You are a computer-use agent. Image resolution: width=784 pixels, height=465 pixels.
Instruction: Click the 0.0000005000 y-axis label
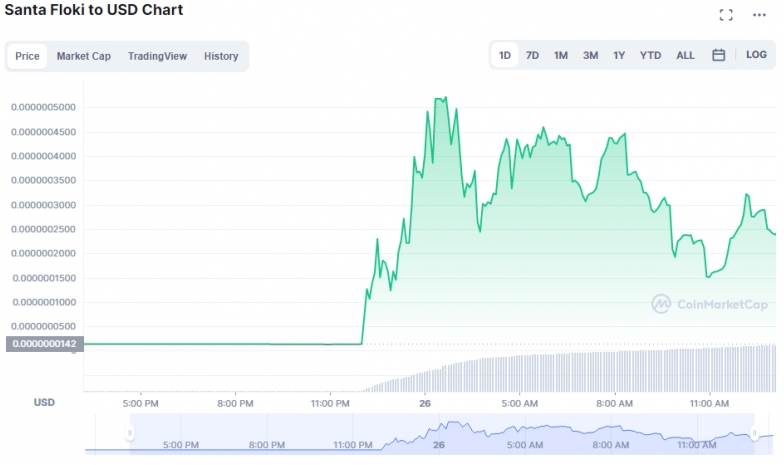coord(44,107)
